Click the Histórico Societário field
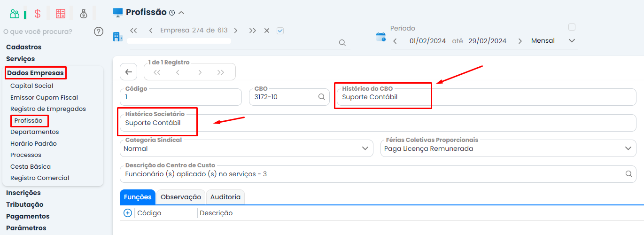Screen dimensions: 644x235 coord(378,123)
